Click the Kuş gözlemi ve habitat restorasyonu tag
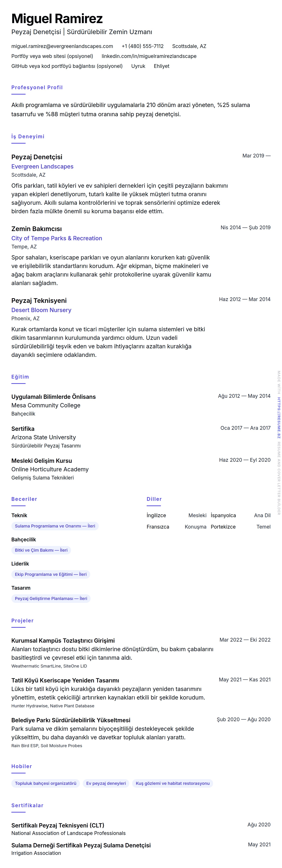 click(172, 783)
